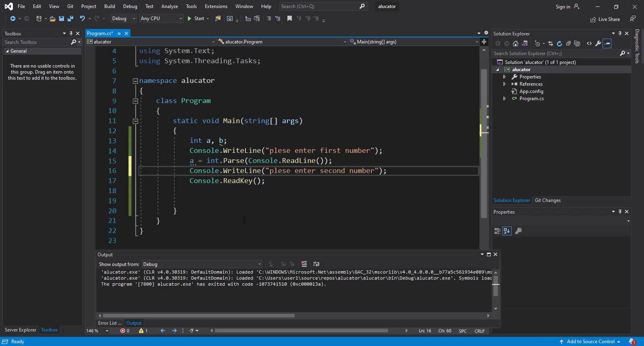Click Add to Source Control
Viewport: 644px width, 346px height.
click(590, 342)
